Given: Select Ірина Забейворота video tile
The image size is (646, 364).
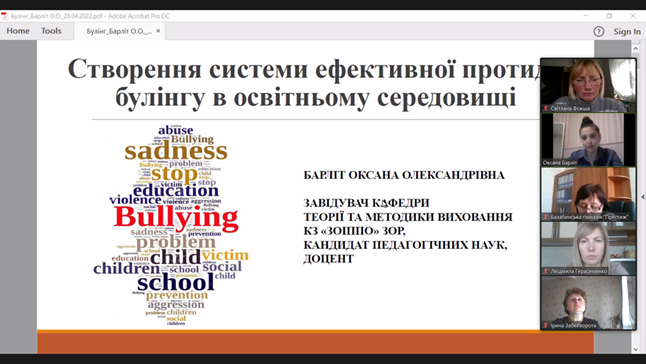Looking at the screenshot, I should (588, 303).
